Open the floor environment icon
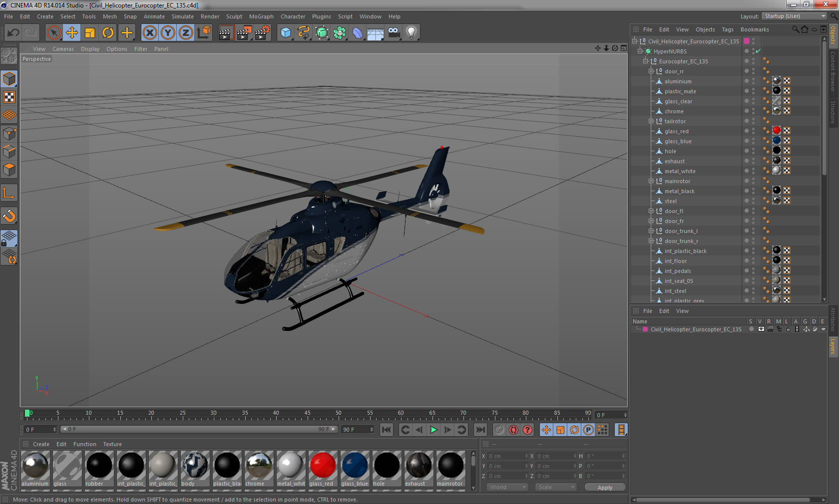The width and height of the screenshot is (839, 504). tap(376, 33)
